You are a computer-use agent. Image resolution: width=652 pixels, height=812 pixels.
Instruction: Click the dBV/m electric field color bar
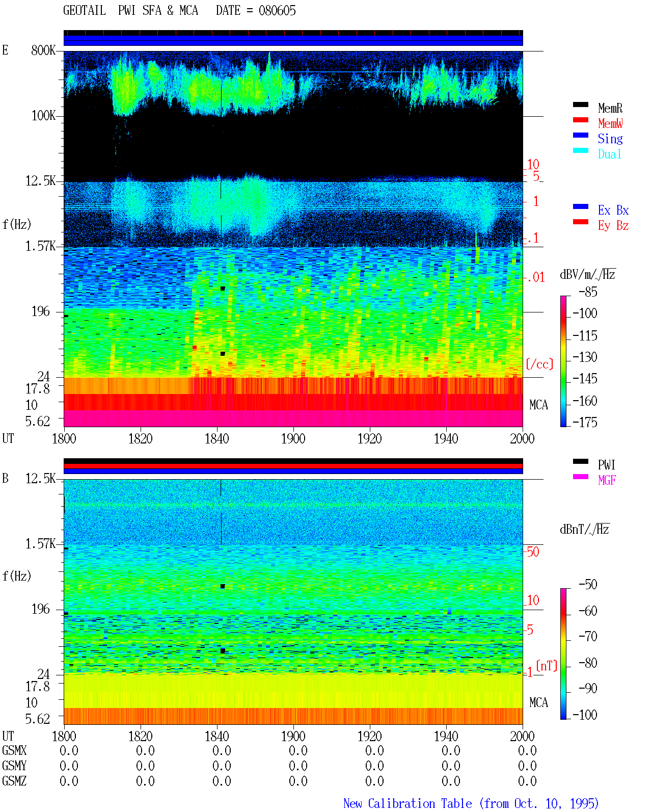click(563, 361)
